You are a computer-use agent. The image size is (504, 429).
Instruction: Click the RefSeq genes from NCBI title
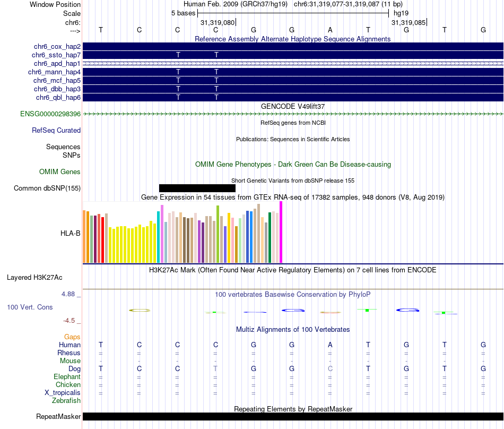pyautogui.click(x=293, y=123)
